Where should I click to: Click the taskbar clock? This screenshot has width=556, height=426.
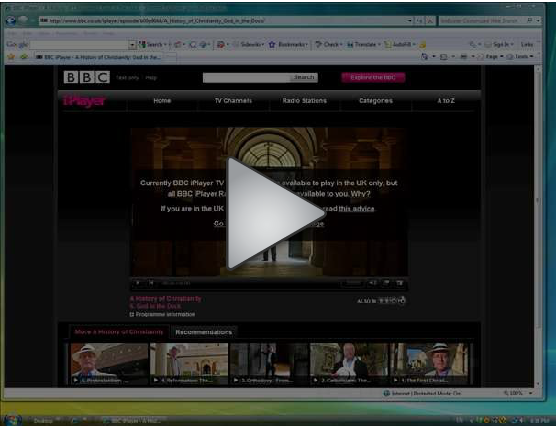tap(540, 421)
